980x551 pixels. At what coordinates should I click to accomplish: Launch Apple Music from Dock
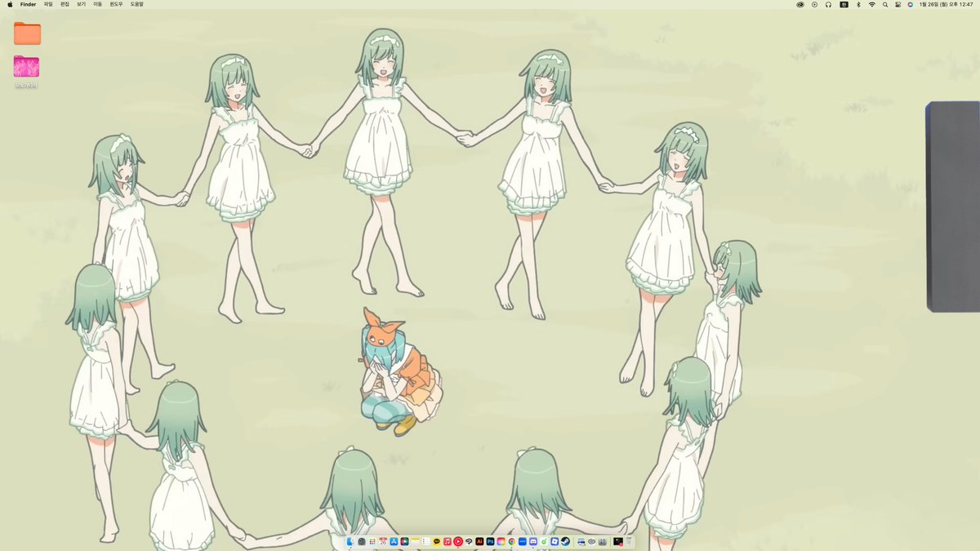(448, 541)
